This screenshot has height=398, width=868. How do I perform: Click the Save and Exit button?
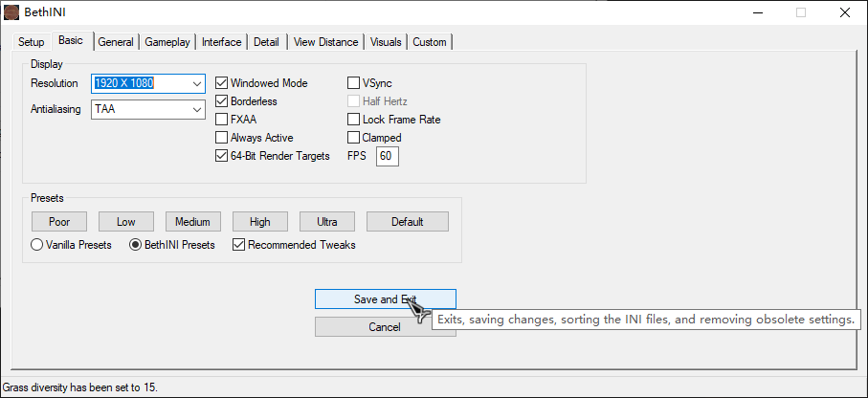click(x=386, y=298)
